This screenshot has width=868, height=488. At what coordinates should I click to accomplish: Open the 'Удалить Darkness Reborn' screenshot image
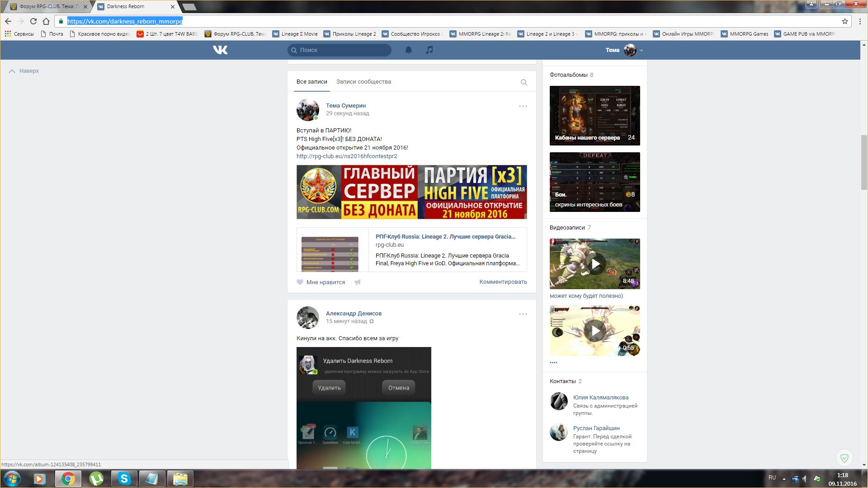[364, 408]
